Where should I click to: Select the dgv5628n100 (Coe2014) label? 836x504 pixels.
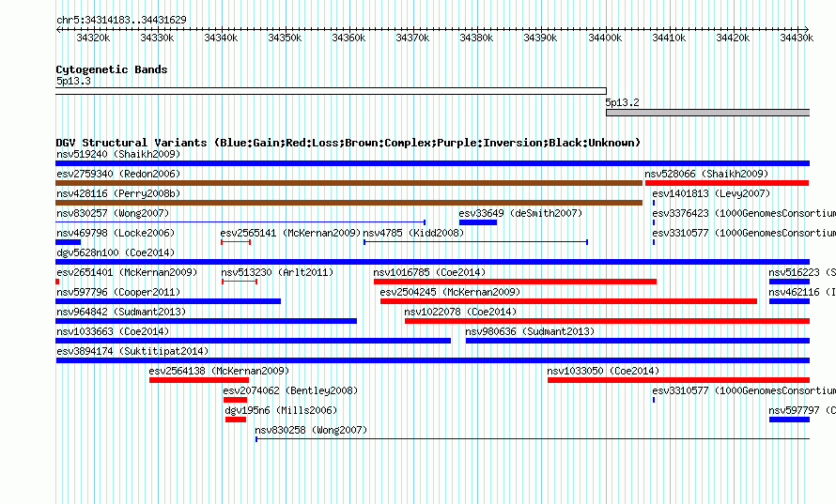coord(116,252)
